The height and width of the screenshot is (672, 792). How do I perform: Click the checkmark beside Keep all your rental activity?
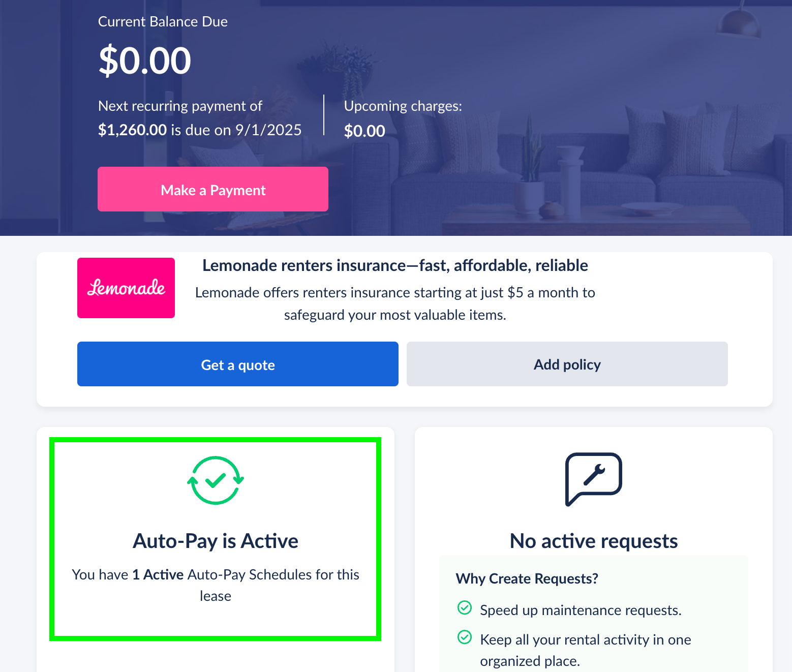465,637
